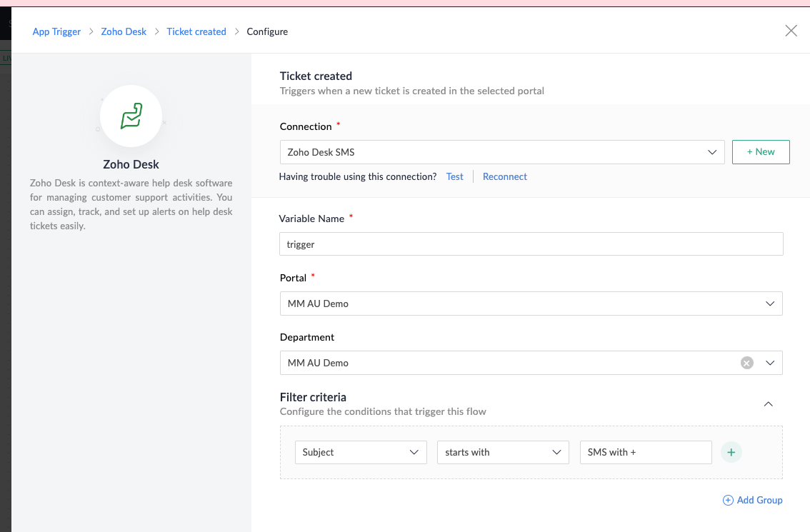
Task: Open the Connection dropdown
Action: (502, 152)
